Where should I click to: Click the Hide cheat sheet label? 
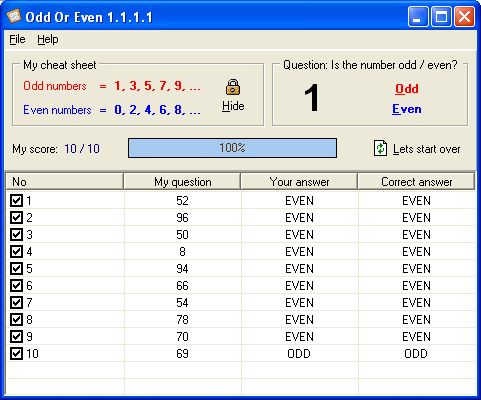click(x=233, y=106)
